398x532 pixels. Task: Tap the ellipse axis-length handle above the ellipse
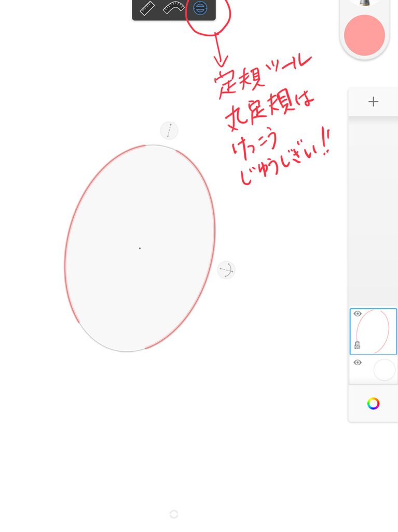169,130
